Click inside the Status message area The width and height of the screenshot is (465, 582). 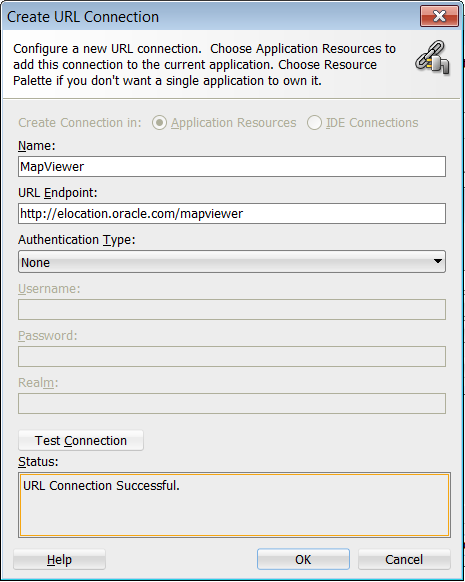[x=235, y=505]
